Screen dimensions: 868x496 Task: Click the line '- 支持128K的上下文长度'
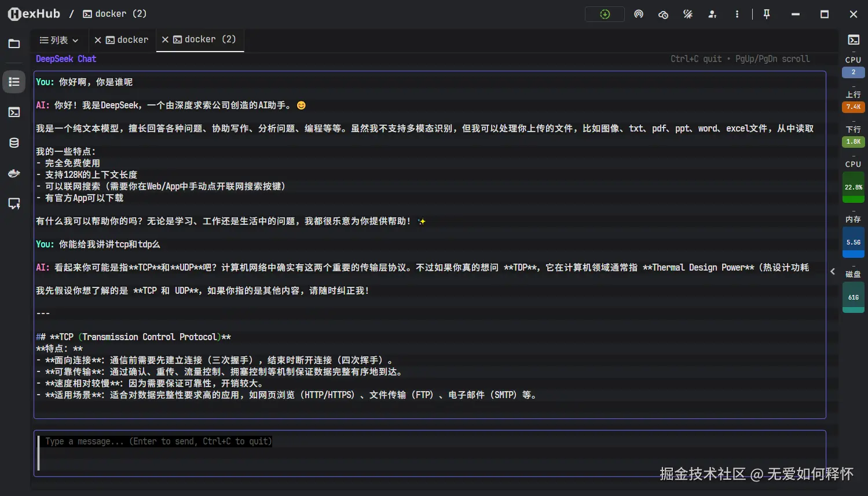87,175
